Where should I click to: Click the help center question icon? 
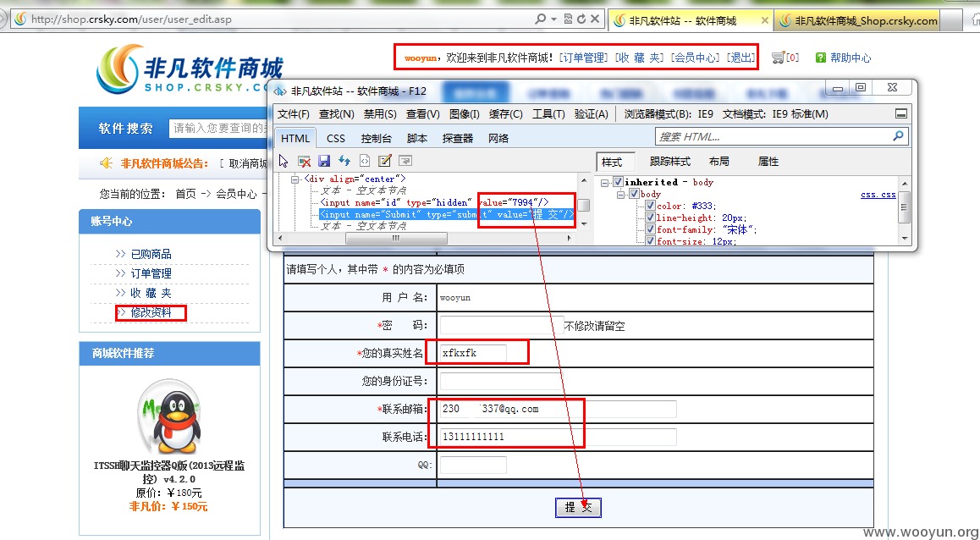(821, 58)
